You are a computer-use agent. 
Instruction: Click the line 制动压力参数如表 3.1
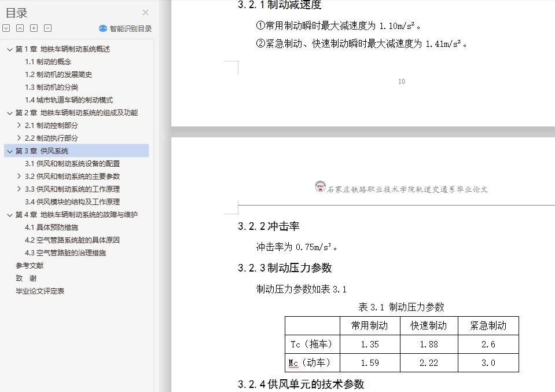coord(301,290)
